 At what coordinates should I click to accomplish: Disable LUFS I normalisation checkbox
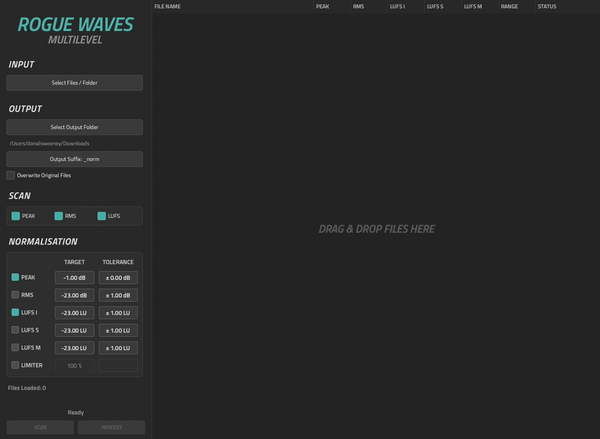[x=15, y=312]
